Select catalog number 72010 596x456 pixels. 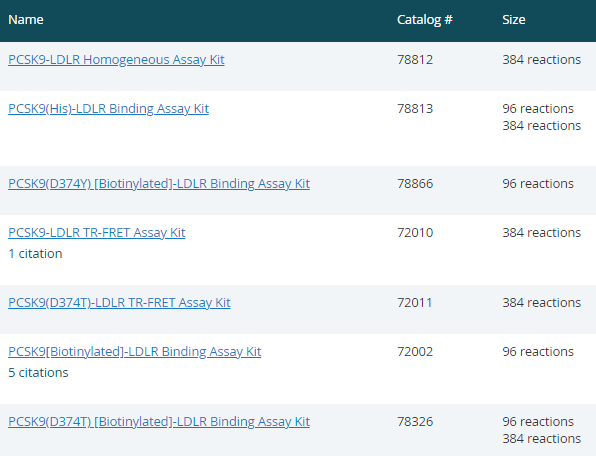415,233
